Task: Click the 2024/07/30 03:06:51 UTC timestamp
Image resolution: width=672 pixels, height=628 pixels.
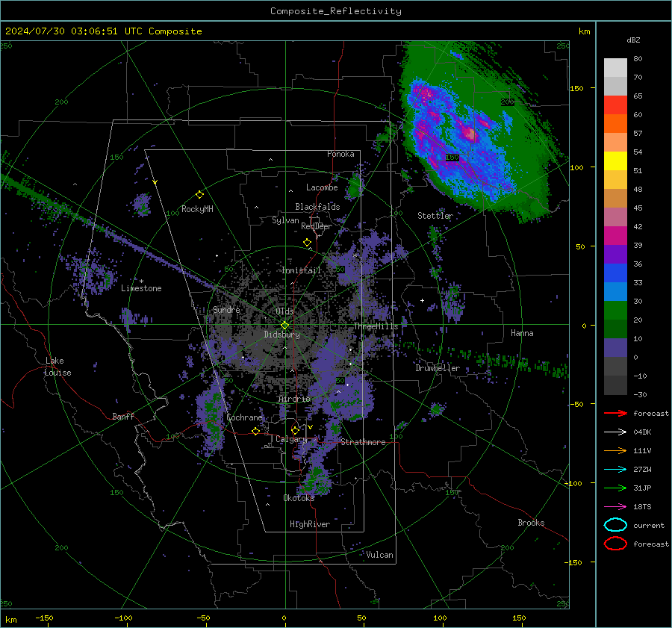Action: 103,31
